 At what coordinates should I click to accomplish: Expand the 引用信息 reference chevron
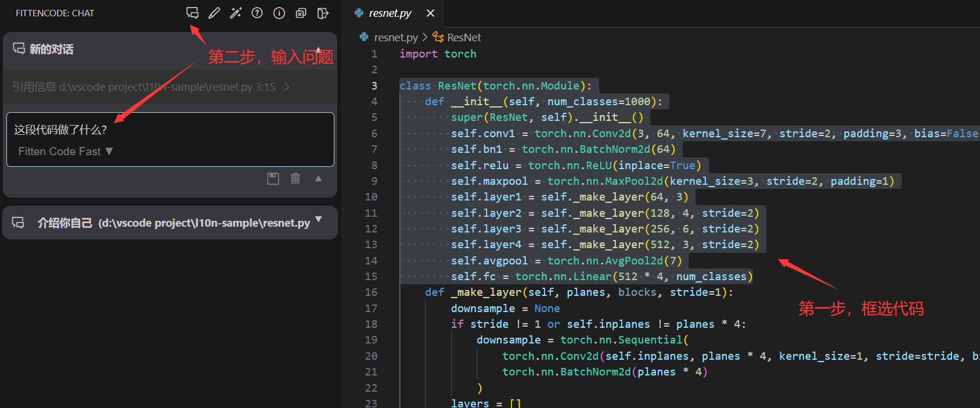pyautogui.click(x=287, y=87)
